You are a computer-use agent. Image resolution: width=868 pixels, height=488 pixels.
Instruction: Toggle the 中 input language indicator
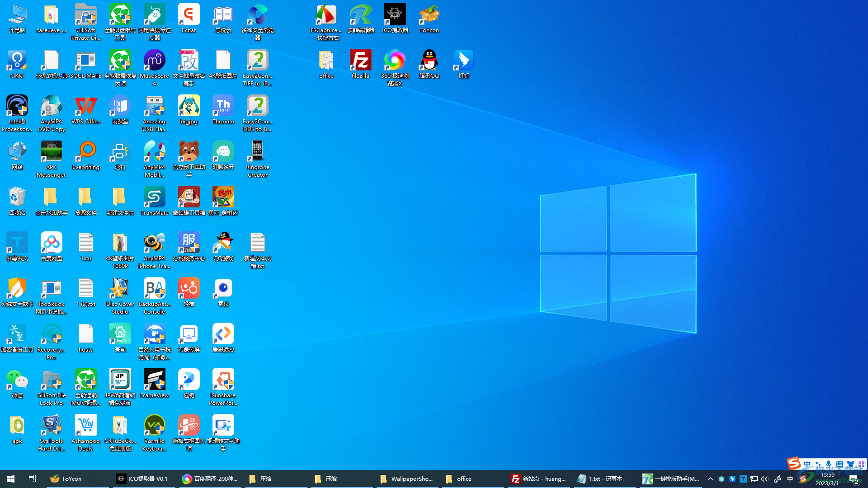tap(790, 479)
